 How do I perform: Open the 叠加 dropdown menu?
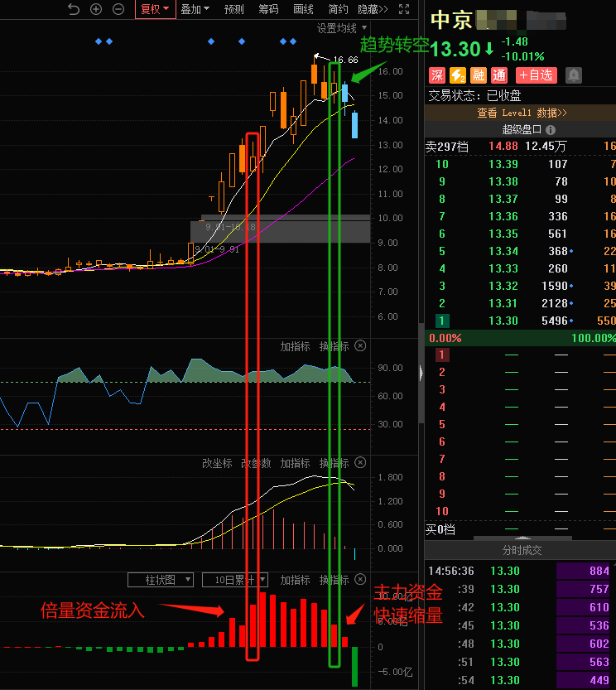(195, 9)
